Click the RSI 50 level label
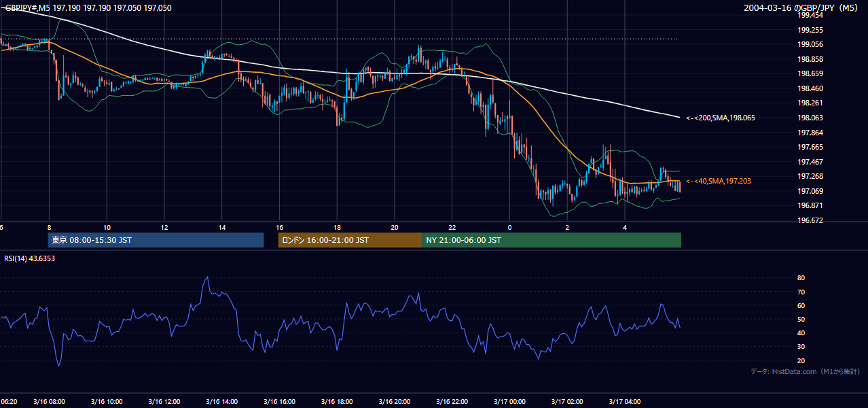 (801, 319)
